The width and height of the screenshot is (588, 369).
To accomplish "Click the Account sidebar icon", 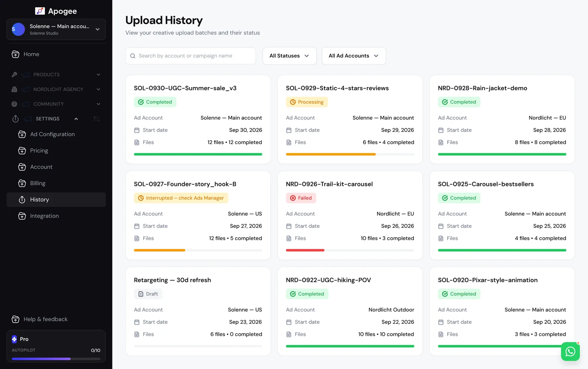I will [22, 167].
